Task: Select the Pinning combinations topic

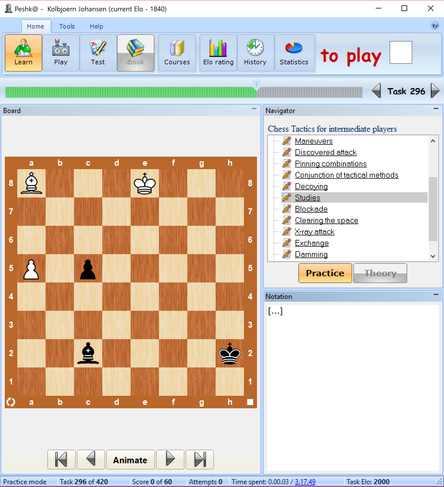Action: (x=330, y=164)
